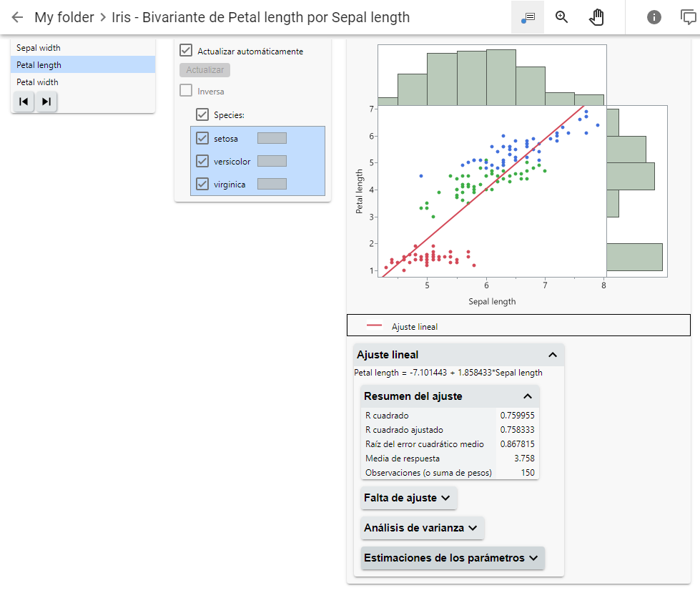
Task: Select the data tip pointer tool
Action: [528, 17]
